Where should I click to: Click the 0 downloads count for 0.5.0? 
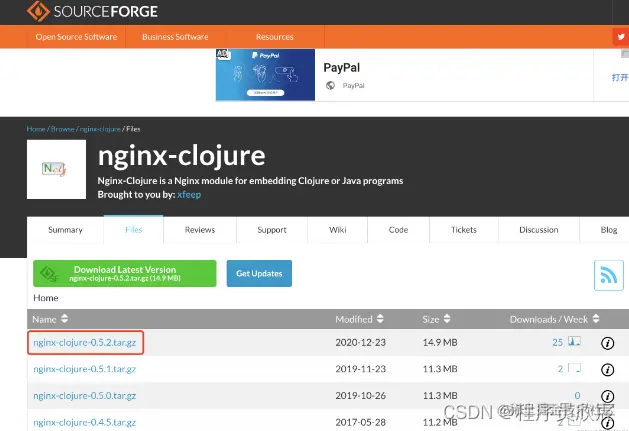point(577,396)
